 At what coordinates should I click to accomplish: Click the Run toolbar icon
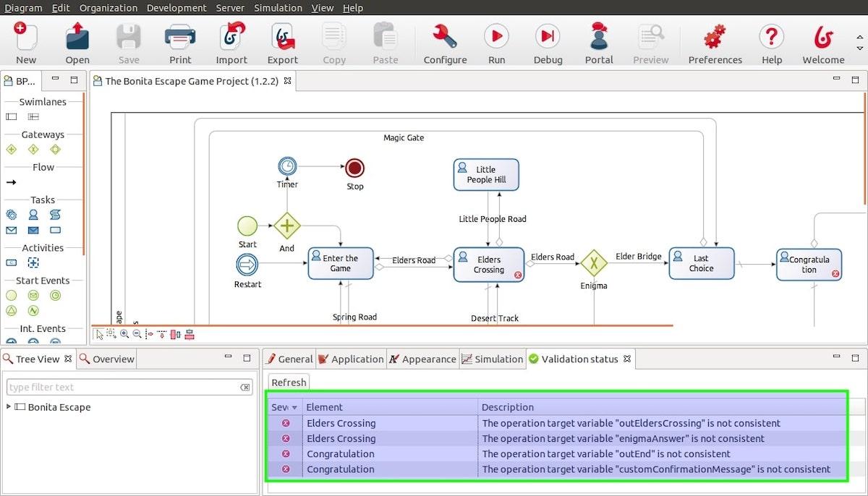coord(496,37)
